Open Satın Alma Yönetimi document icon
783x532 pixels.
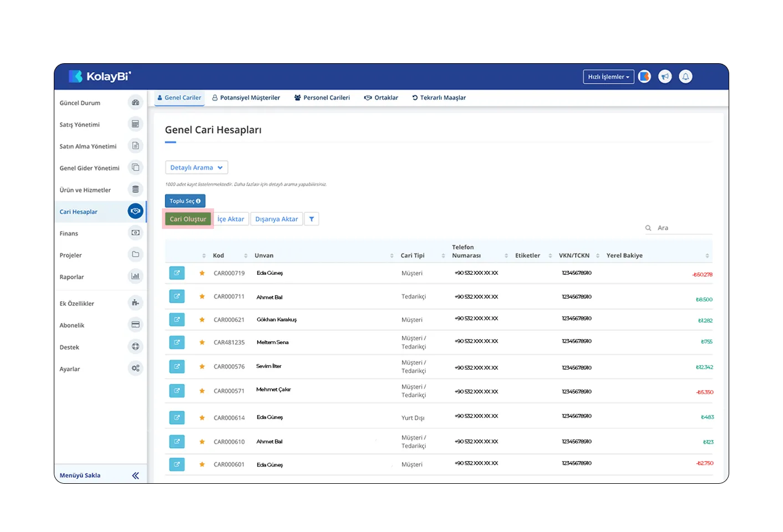(135, 146)
